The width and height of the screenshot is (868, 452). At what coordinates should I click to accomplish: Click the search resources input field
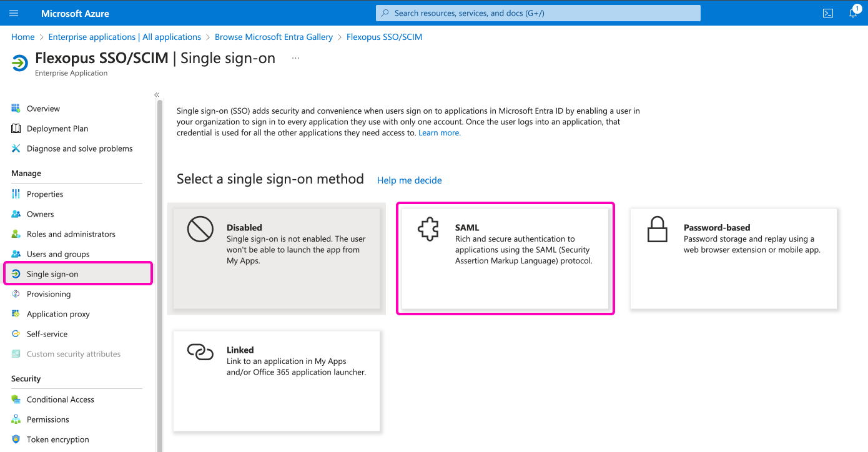tap(537, 13)
